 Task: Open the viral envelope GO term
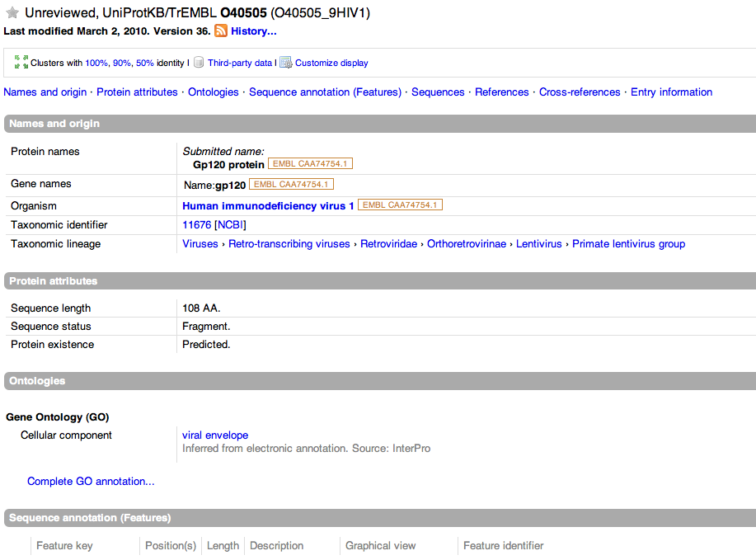coord(215,435)
